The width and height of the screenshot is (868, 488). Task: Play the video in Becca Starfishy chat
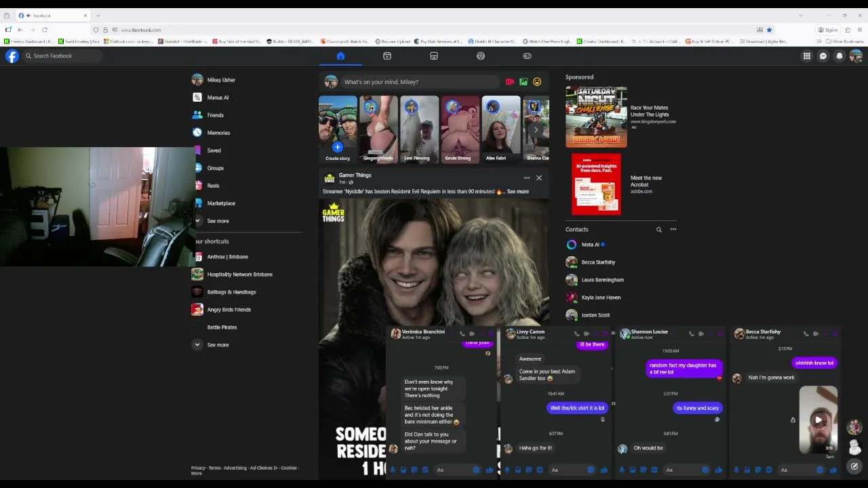tap(818, 420)
